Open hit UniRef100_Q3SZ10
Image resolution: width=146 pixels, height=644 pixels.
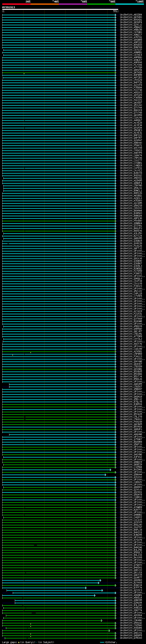point(131,477)
